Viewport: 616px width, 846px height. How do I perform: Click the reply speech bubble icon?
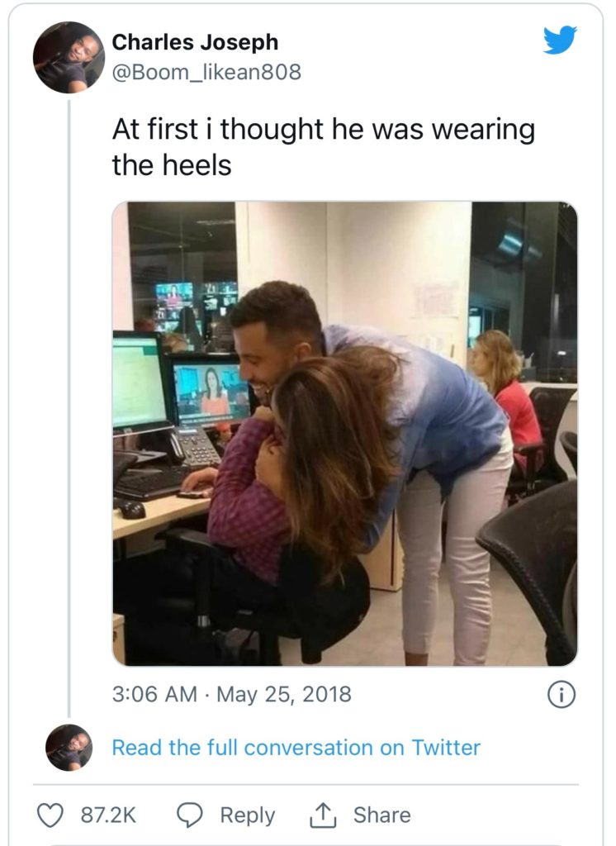(190, 815)
